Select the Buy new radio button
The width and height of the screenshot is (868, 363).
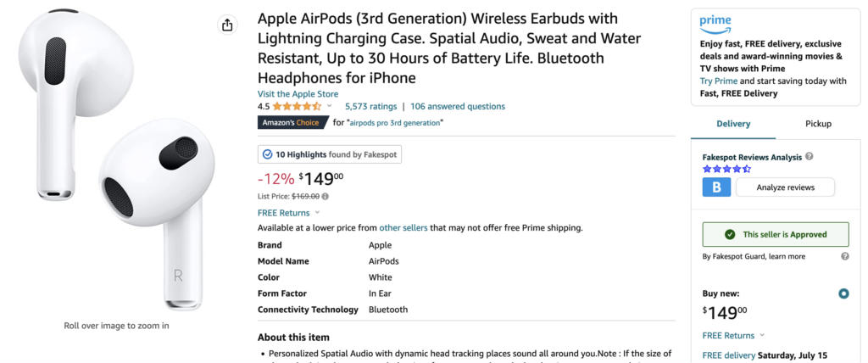click(x=843, y=293)
